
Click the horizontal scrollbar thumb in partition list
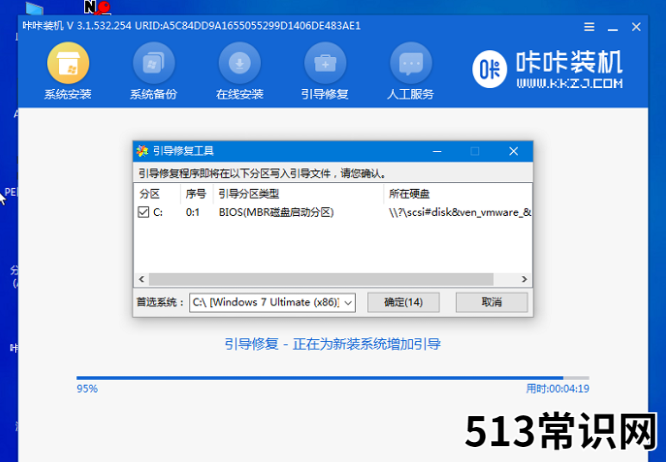point(321,279)
